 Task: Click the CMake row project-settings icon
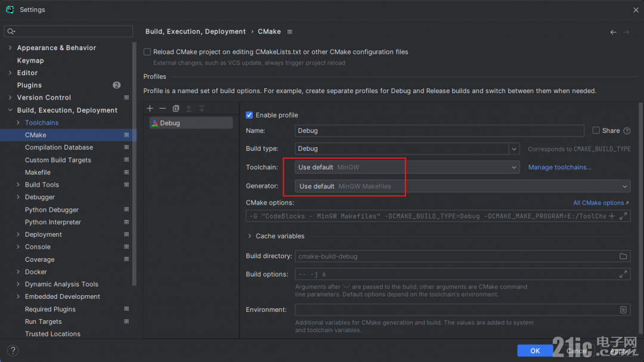(x=126, y=135)
